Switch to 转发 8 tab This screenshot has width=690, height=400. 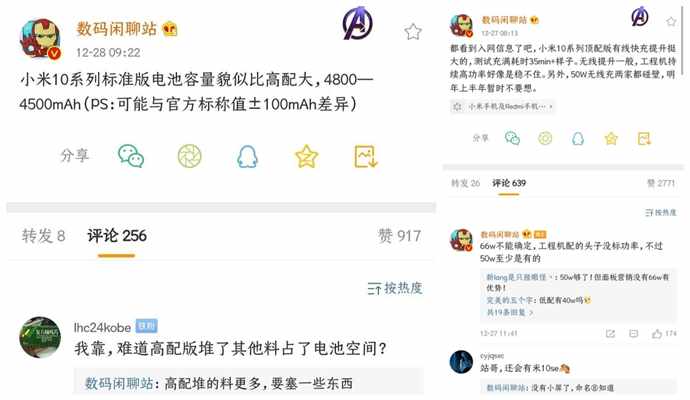pos(44,236)
